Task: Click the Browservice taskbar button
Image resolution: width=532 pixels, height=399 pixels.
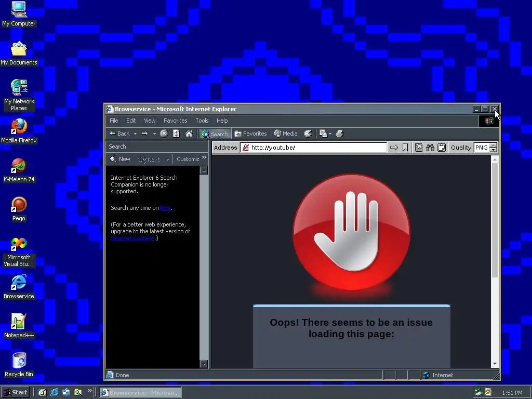Action: point(140,393)
